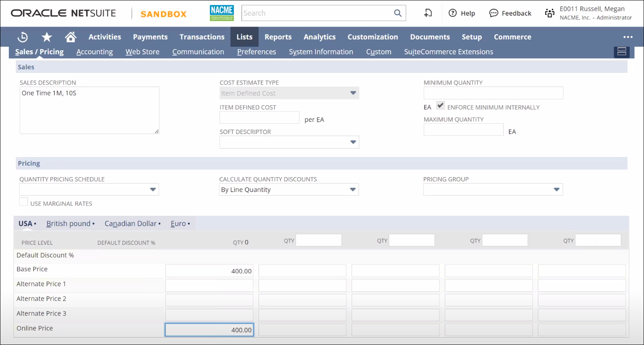Expand the Soft Descriptor dropdown

coord(353,142)
